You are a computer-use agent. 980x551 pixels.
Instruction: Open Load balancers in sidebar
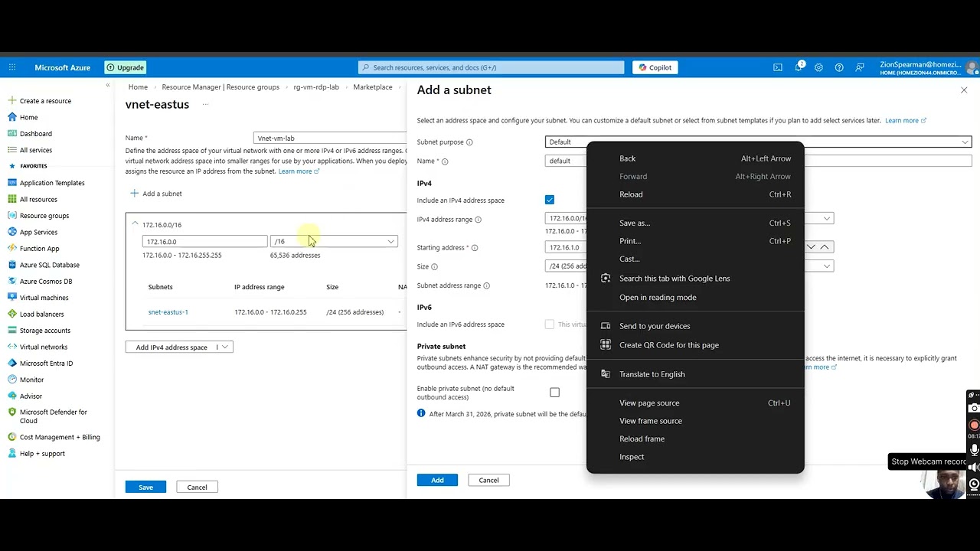tap(41, 314)
